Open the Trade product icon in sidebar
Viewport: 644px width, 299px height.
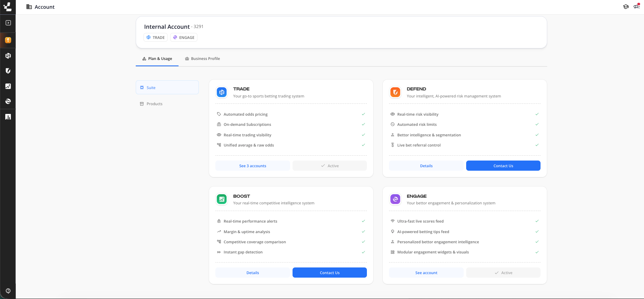(x=8, y=56)
